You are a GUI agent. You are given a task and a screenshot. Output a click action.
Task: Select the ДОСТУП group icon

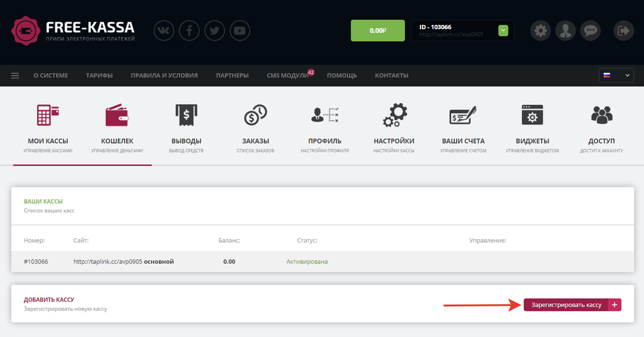tap(602, 115)
